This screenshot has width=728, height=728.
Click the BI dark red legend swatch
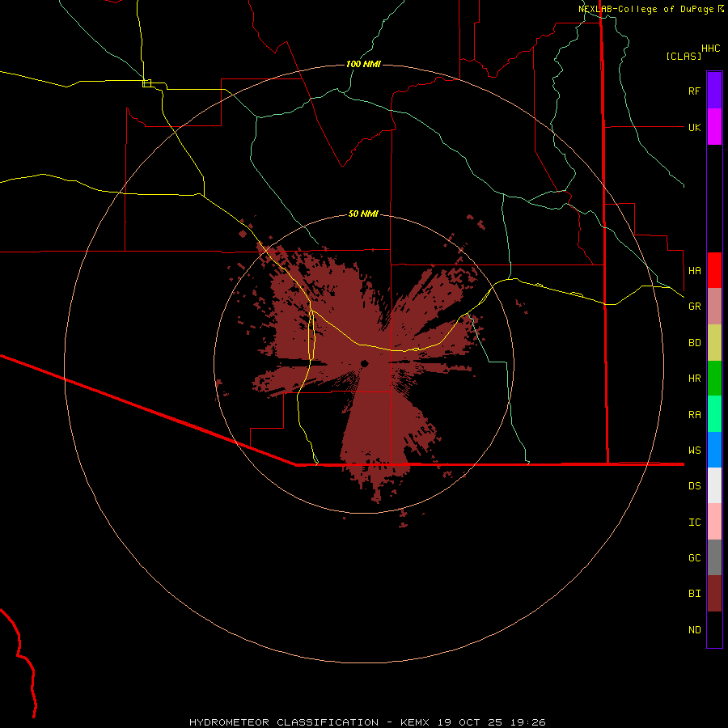714,594
